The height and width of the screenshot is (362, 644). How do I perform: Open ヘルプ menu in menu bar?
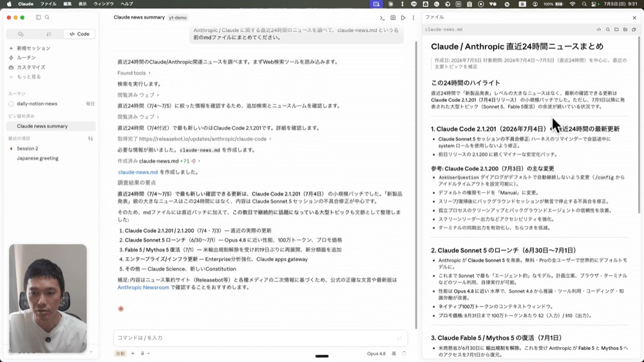pos(126,4)
